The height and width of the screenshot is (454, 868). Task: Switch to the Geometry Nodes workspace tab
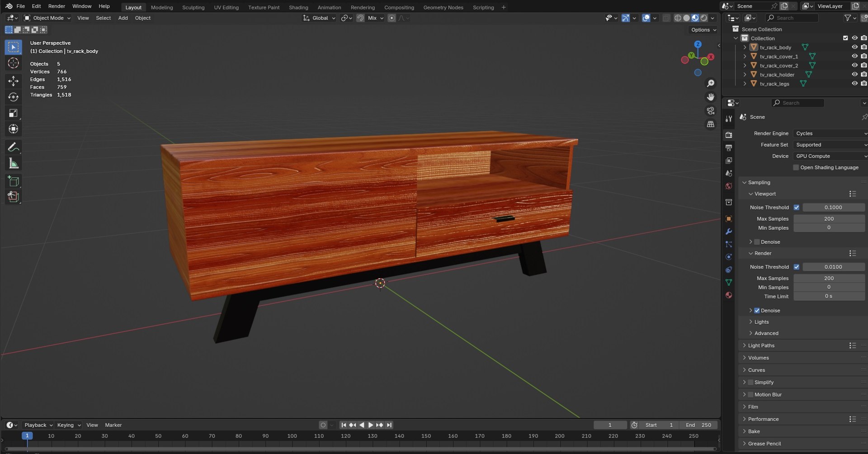click(443, 7)
